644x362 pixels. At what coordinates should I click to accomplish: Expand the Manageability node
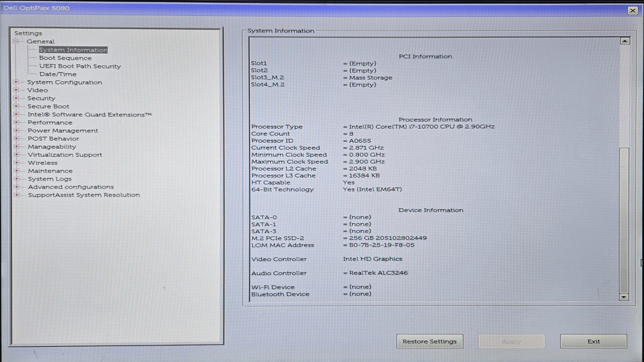click(17, 146)
